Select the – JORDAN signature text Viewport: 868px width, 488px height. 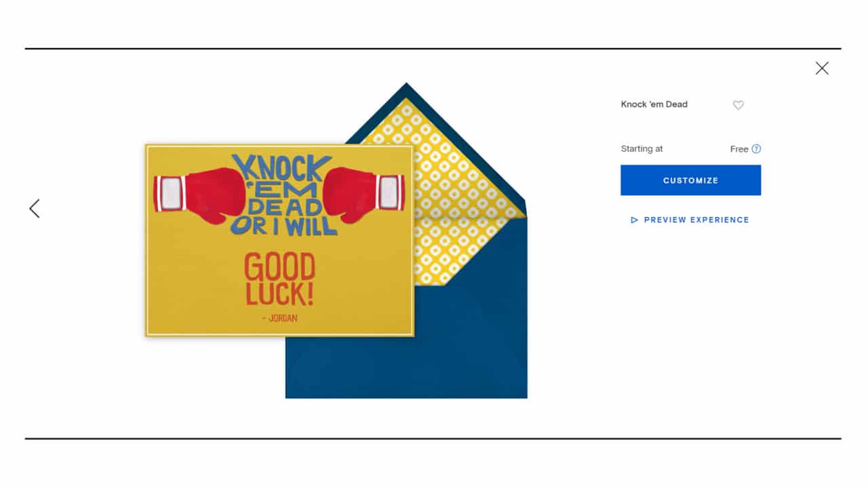279,319
